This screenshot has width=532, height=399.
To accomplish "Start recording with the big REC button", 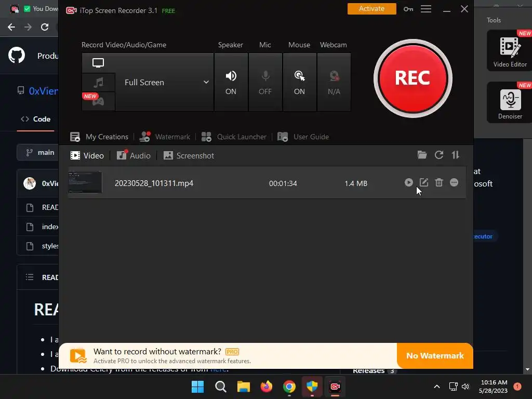I will [413, 78].
